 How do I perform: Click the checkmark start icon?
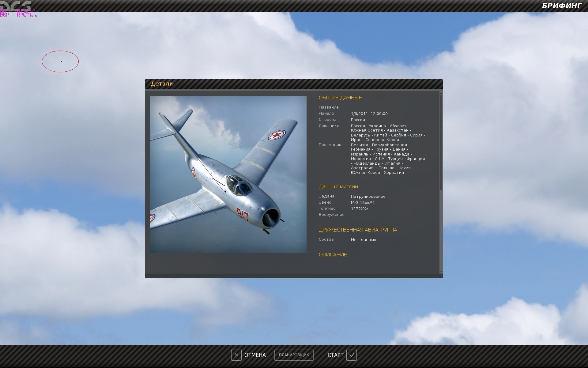click(x=352, y=355)
